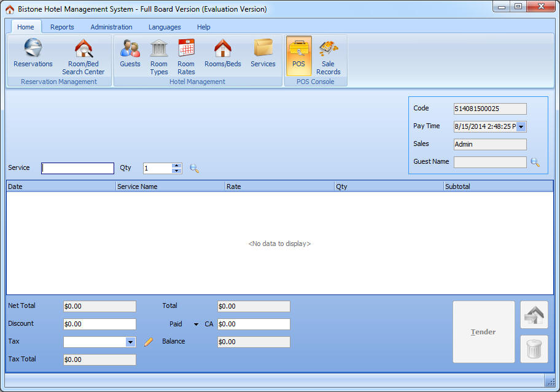Expand the Pay Time date dropdown
The width and height of the screenshot is (560, 392).
(521, 127)
